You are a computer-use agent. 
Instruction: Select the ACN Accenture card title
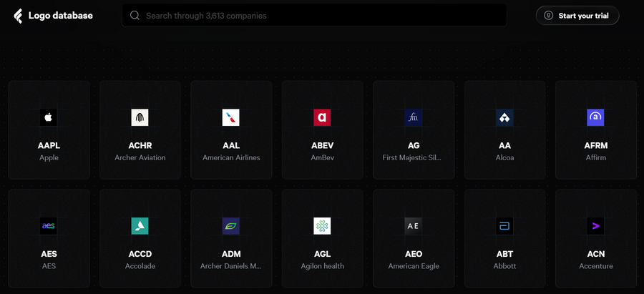pos(595,254)
